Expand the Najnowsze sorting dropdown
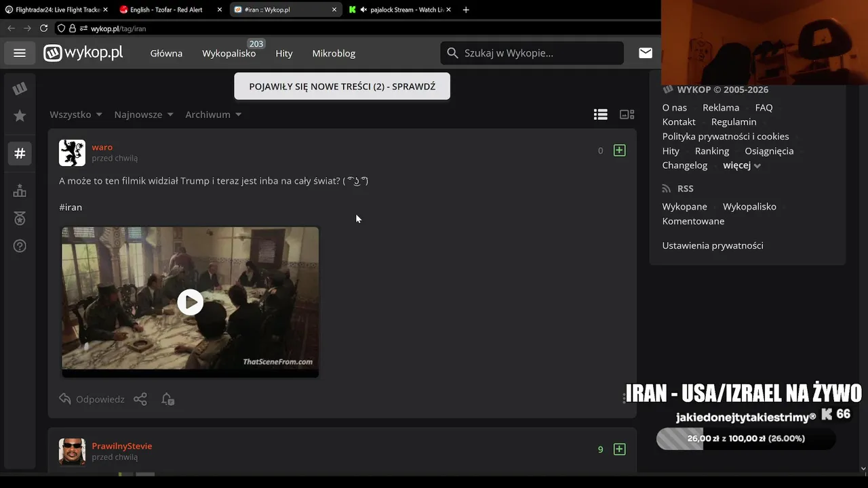The height and width of the screenshot is (488, 868). point(144,115)
